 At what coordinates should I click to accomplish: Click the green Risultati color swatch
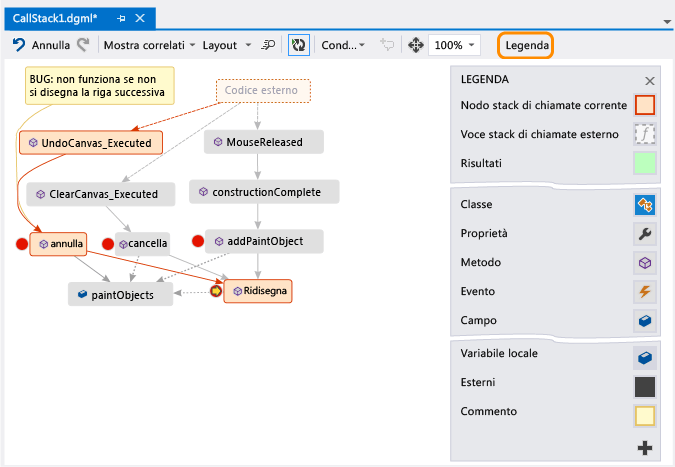[645, 163]
